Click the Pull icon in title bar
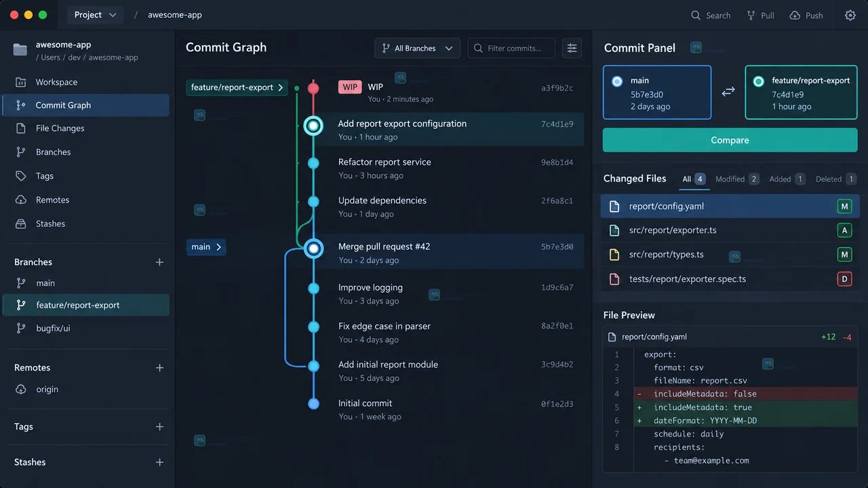The image size is (868, 488). [751, 15]
